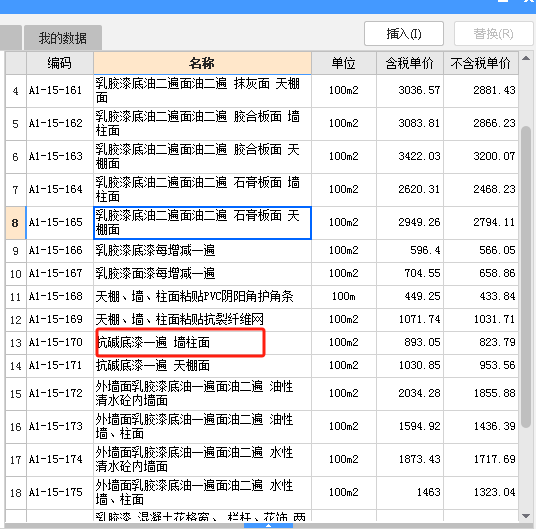Click tax-included price 1463
The width and height of the screenshot is (536, 529).
click(x=428, y=492)
